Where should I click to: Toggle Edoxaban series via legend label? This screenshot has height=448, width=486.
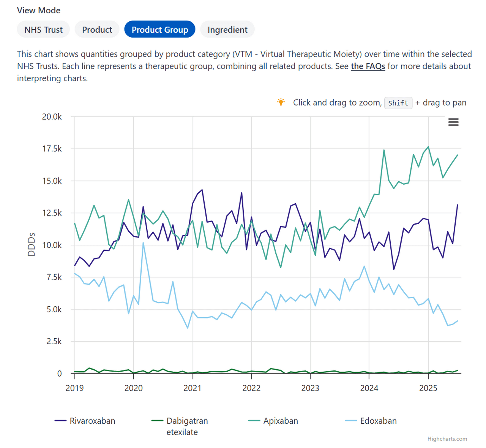coord(378,421)
